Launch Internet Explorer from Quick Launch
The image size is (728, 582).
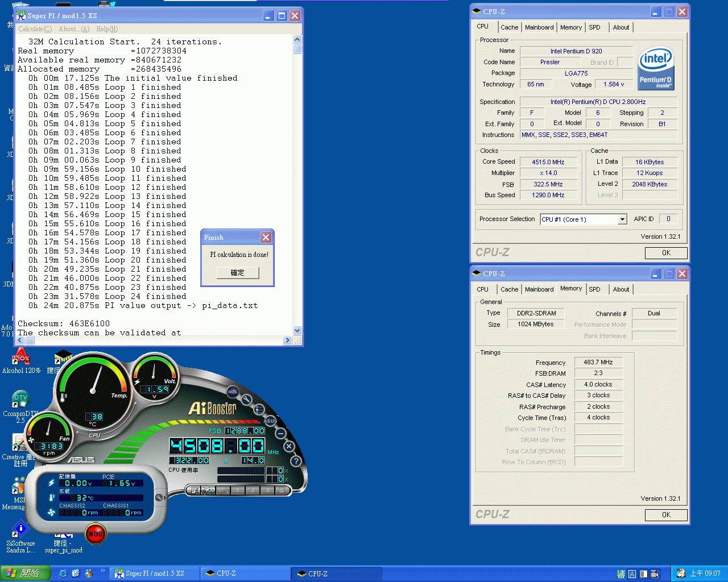click(63, 573)
